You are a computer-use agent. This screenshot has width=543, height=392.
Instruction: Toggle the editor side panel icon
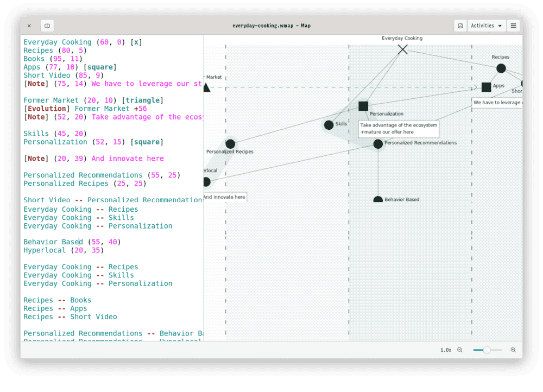click(47, 26)
